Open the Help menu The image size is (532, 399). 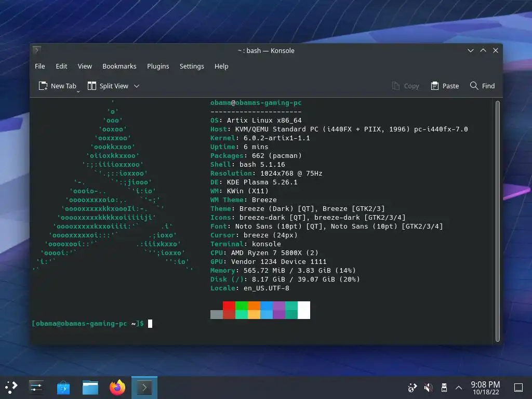221,66
